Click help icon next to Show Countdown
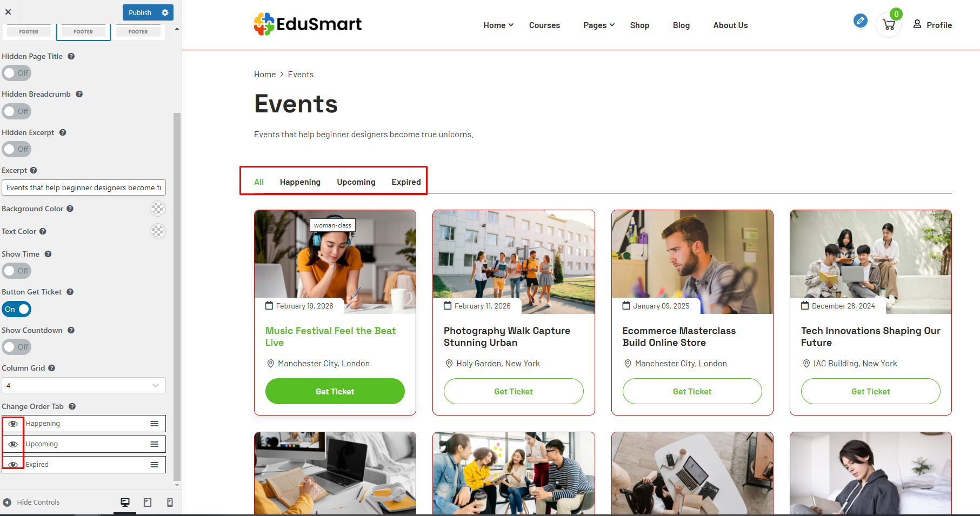Viewport: 980px width, 516px height. click(71, 330)
